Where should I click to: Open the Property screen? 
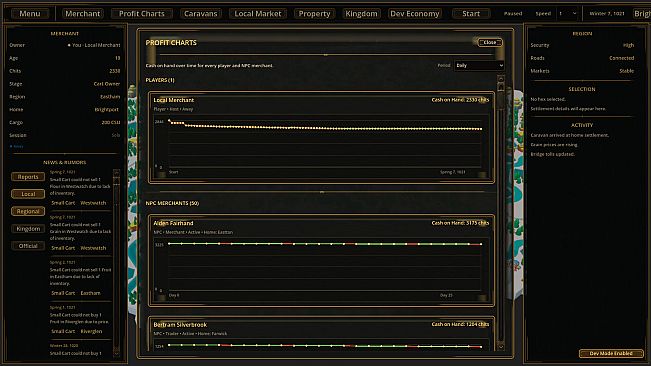point(314,14)
